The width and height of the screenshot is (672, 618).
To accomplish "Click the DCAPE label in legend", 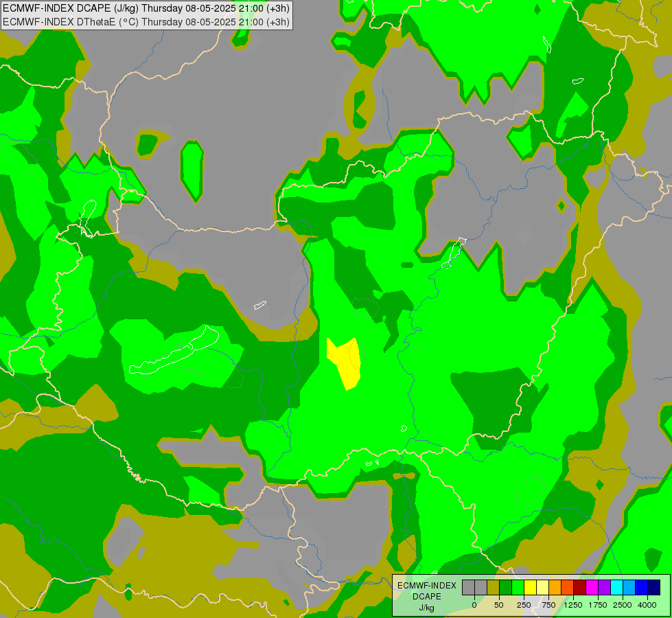I will tap(427, 597).
